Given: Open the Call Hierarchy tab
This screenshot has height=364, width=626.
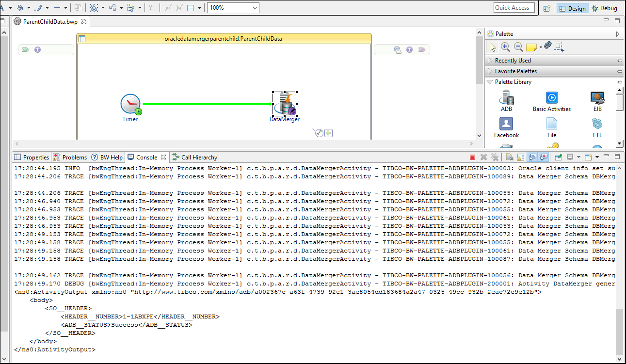Looking at the screenshot, I should tap(195, 157).
